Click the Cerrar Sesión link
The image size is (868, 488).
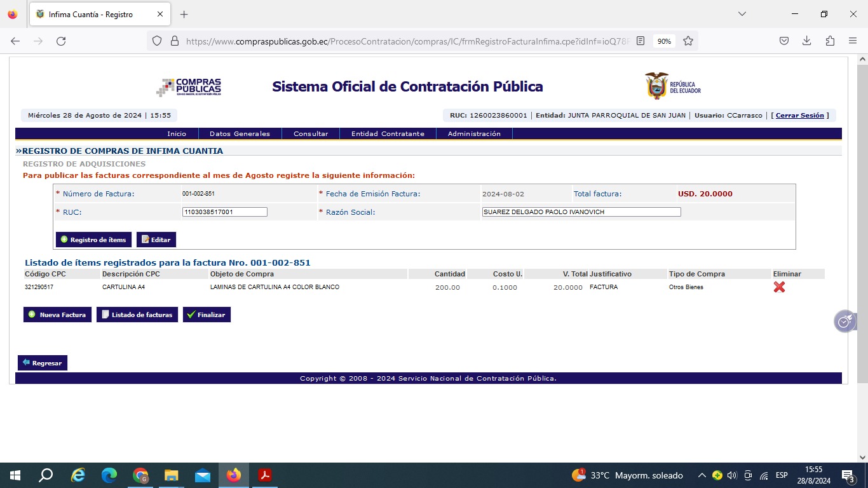(x=799, y=116)
